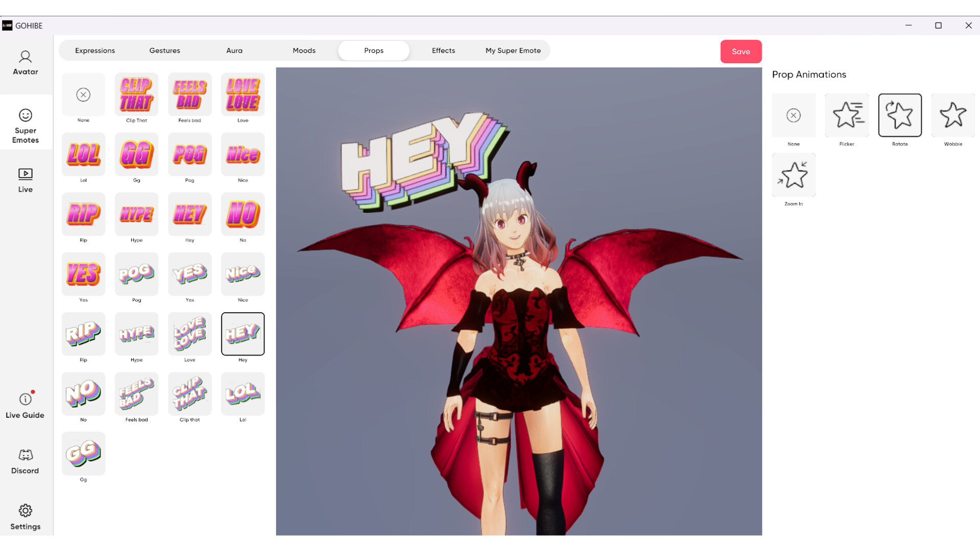Open the Avatar section in the sidebar

pyautogui.click(x=24, y=63)
